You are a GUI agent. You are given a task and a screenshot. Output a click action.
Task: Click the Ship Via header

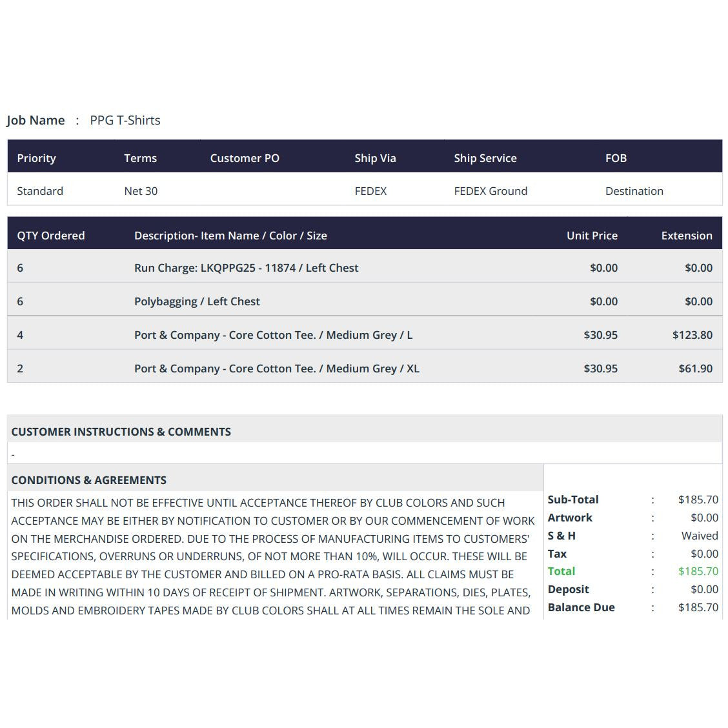(375, 158)
